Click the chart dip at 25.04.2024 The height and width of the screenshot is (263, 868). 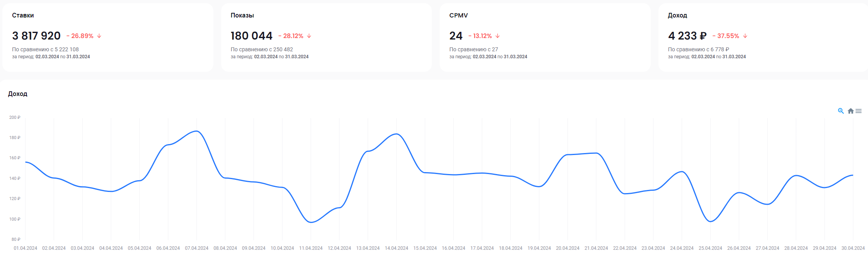[711, 221]
